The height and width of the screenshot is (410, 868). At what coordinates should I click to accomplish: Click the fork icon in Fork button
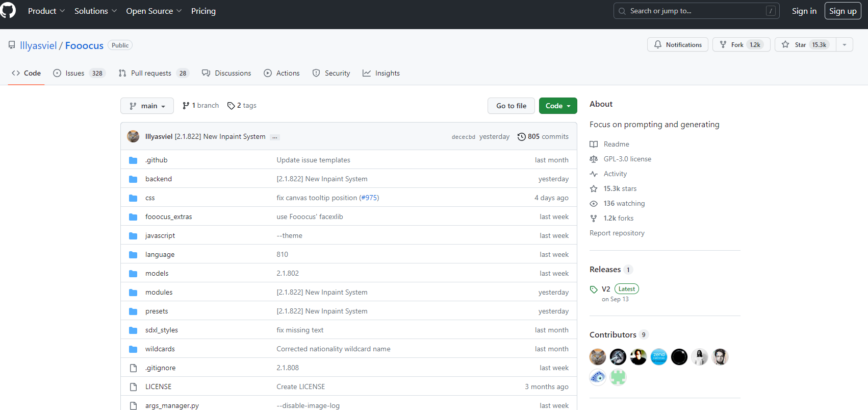coord(723,45)
